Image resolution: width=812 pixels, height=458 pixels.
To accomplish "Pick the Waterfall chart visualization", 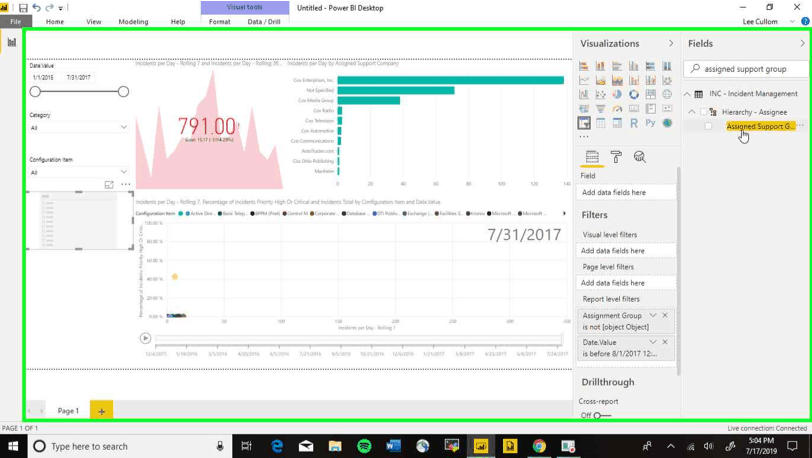I will (x=584, y=94).
